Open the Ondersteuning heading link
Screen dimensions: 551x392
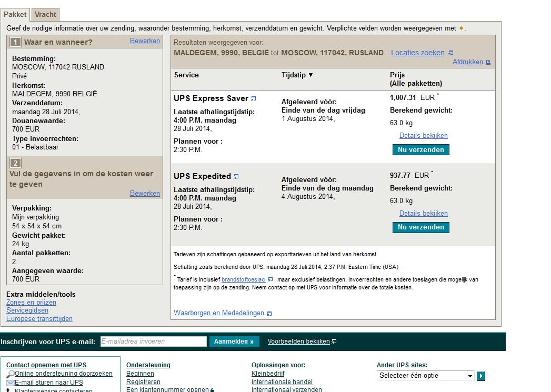tap(148, 365)
